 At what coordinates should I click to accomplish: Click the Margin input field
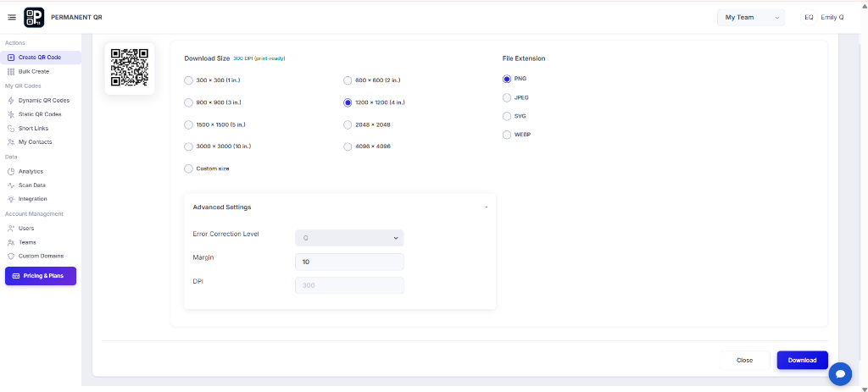(x=349, y=262)
